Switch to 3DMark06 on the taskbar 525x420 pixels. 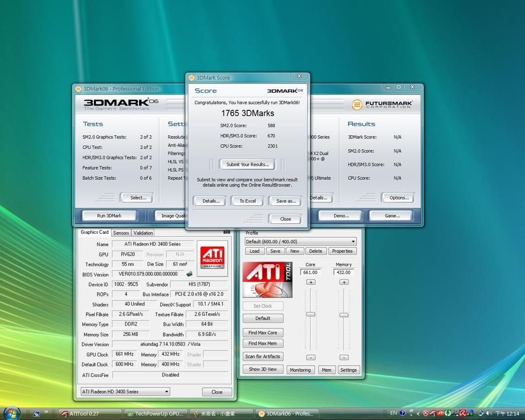287,414
